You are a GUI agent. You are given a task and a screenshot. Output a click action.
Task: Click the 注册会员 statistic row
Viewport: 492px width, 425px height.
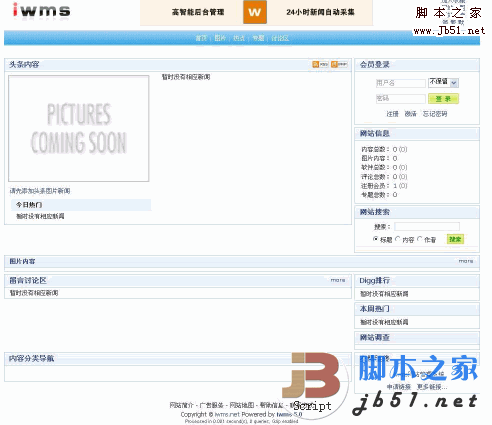tap(384, 186)
